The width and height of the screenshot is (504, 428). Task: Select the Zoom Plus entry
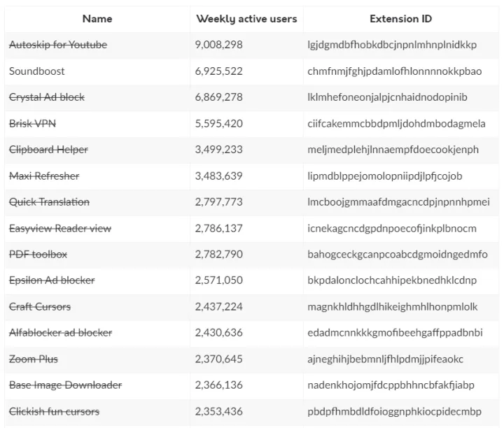click(x=34, y=359)
